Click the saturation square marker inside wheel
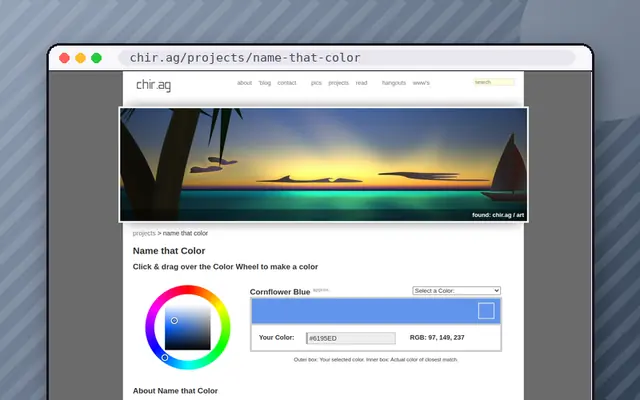The image size is (640, 400). click(x=174, y=321)
